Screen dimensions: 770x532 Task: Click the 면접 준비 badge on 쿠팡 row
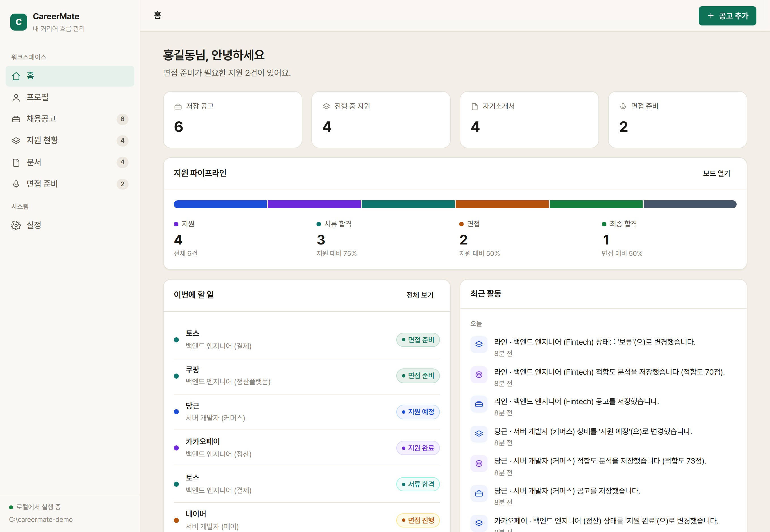click(418, 376)
